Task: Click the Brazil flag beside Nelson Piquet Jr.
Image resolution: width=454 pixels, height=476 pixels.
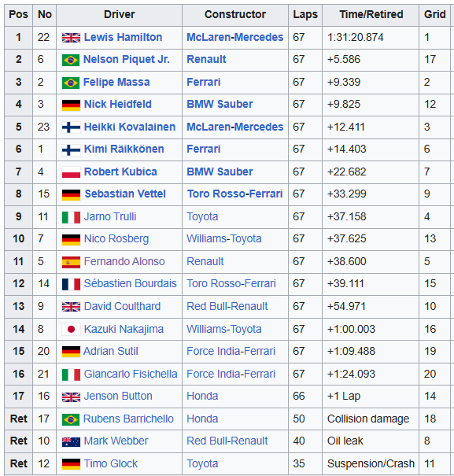Action: pyautogui.click(x=71, y=60)
